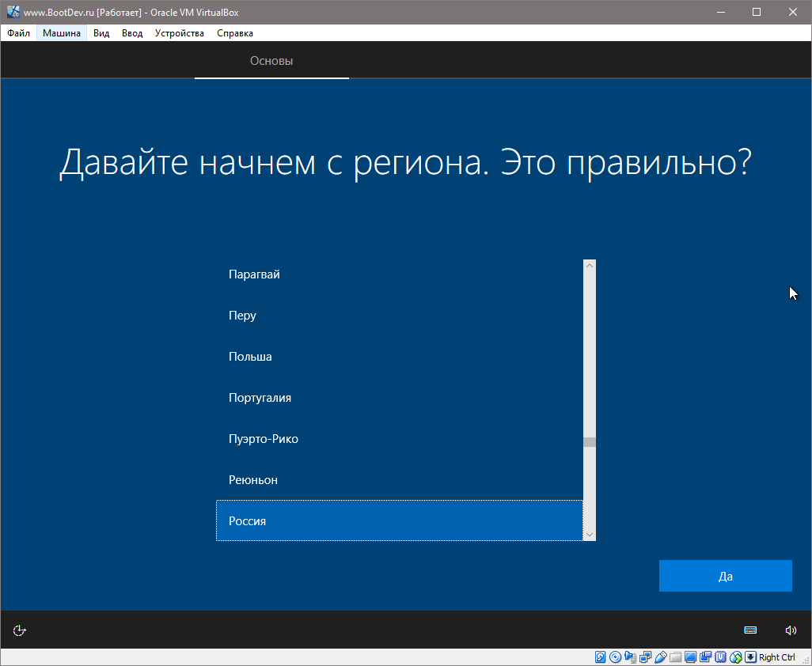Click the region list scroll down arrow

590,535
